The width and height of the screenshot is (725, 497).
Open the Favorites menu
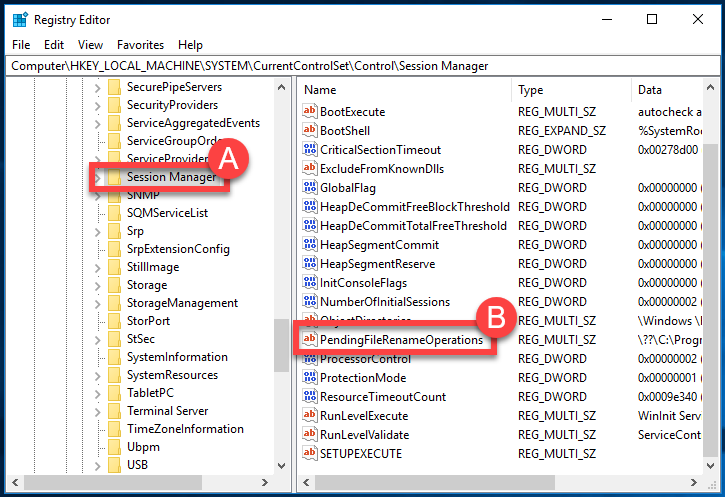click(x=140, y=45)
